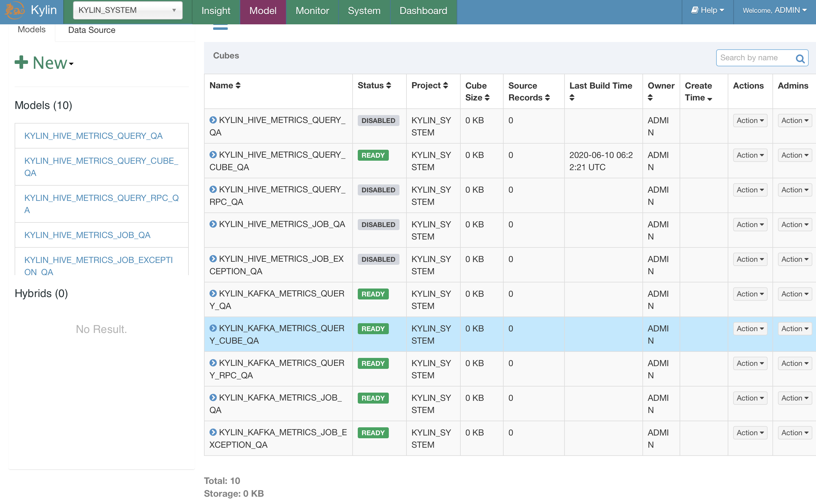The height and width of the screenshot is (504, 816).
Task: Expand KYLIN_KAFKA_METRICS_QUERY_CUBE_QA row arrow icon
Action: 213,328
